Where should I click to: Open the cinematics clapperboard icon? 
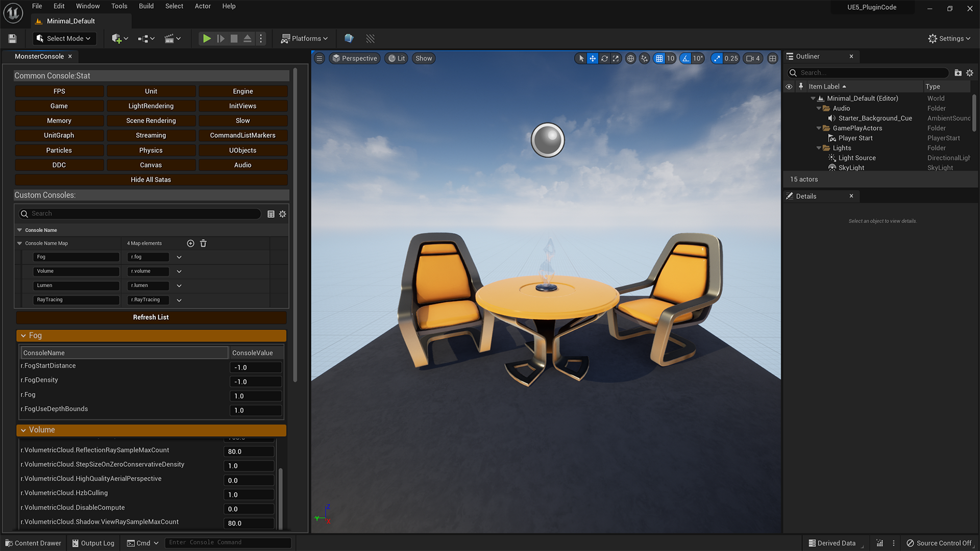(173, 38)
